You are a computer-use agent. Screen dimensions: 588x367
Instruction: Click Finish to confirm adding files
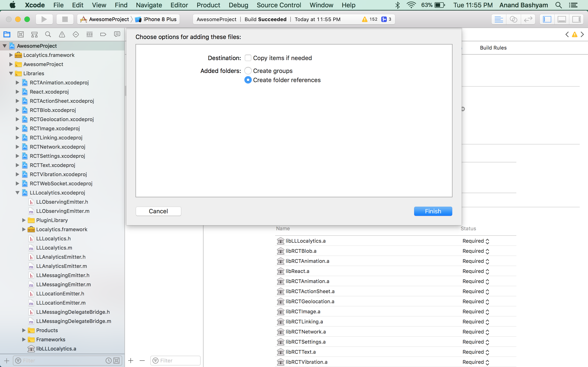coord(433,211)
